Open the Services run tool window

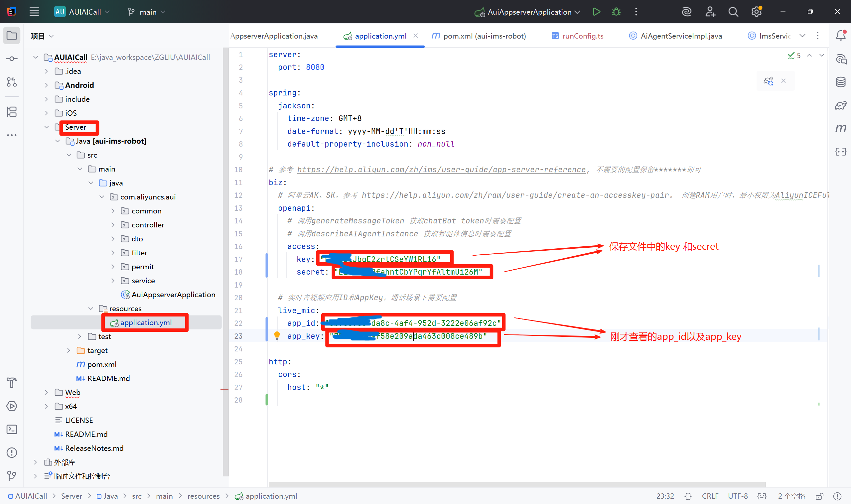click(12, 406)
